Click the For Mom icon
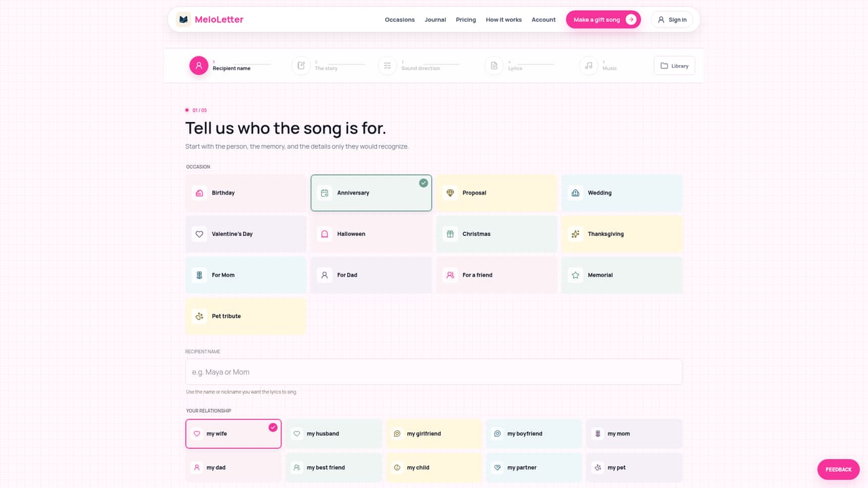Image resolution: width=868 pixels, height=488 pixels. point(199,275)
